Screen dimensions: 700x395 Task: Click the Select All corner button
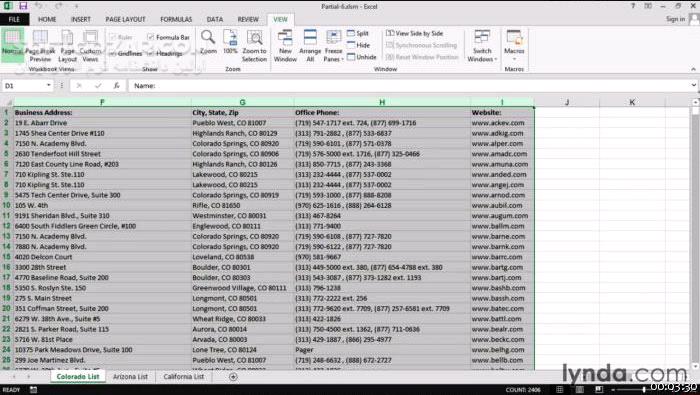coord(6,102)
